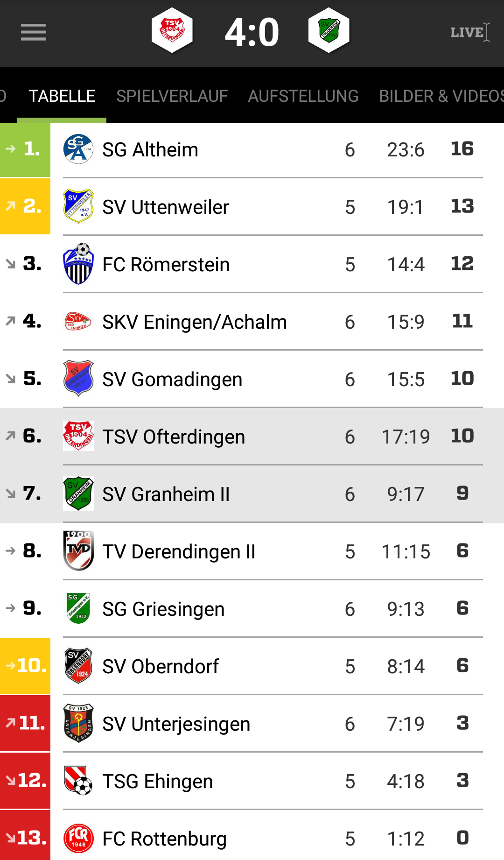The height and width of the screenshot is (860, 504).
Task: Click the FC Römerstein club logo
Action: [x=78, y=264]
